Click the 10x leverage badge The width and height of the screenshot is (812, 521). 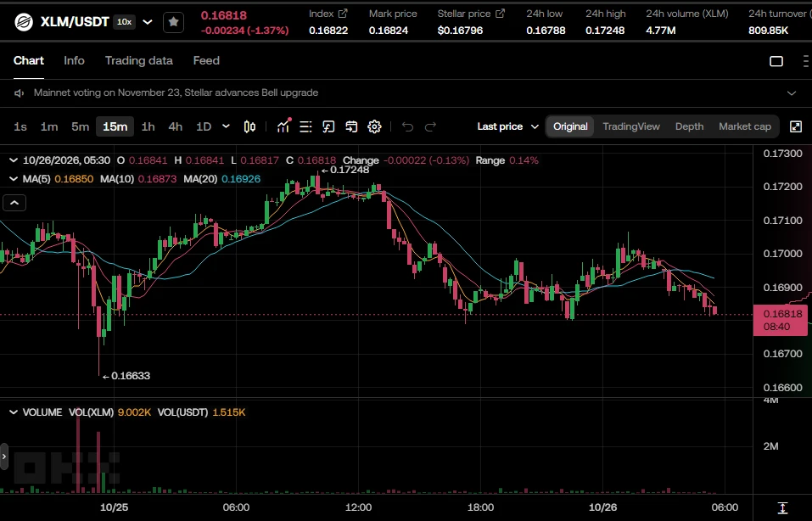click(x=124, y=22)
